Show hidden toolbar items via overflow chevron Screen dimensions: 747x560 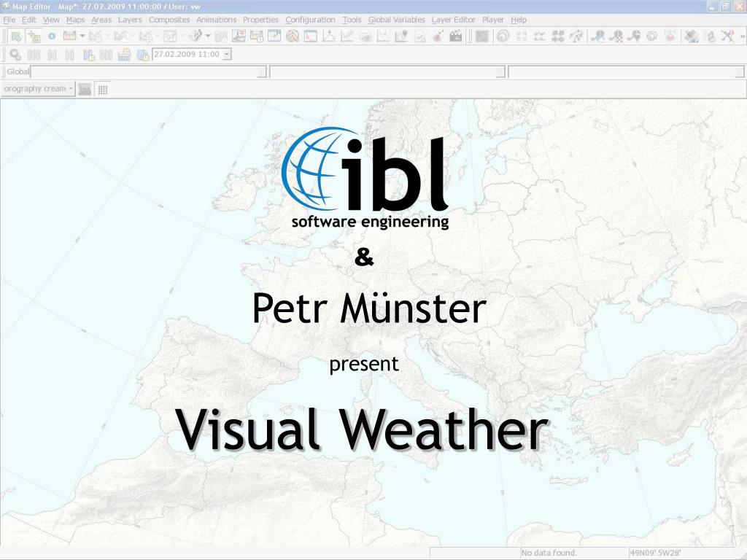point(742,36)
